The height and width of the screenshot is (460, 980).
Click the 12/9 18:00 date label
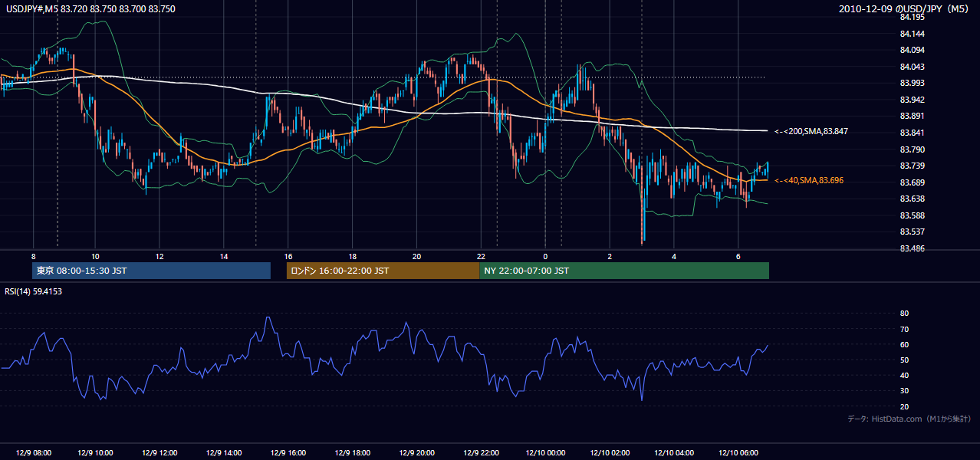352,452
